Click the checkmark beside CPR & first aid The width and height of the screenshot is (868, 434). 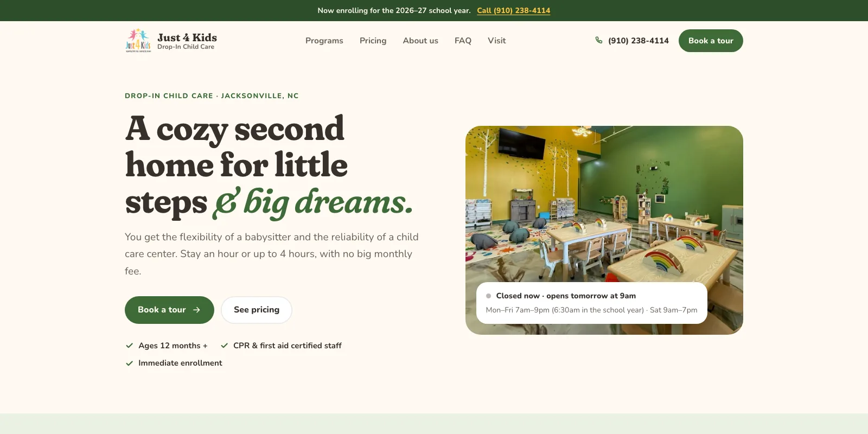224,346
